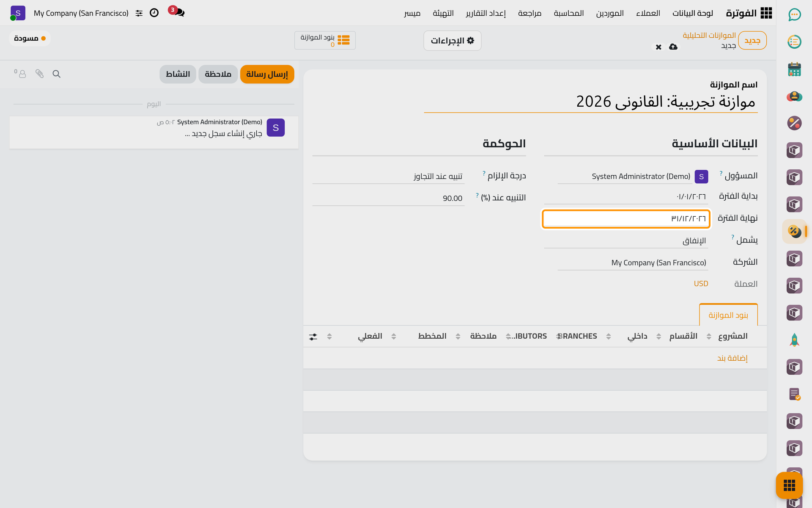Click the user avatar S in the top bar

point(18,13)
